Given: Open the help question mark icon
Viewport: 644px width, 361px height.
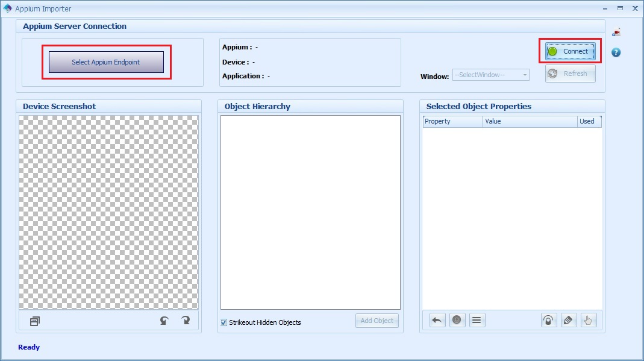Looking at the screenshot, I should tap(616, 52).
